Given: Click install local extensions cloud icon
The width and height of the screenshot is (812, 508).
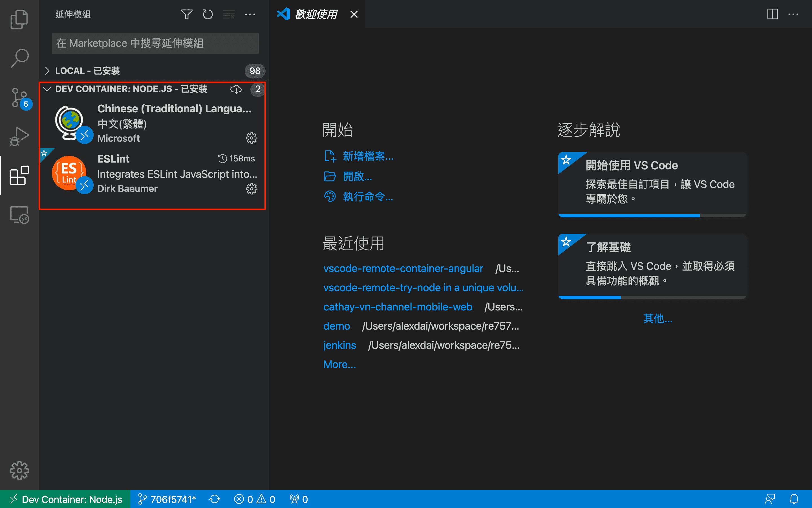Looking at the screenshot, I should (236, 89).
